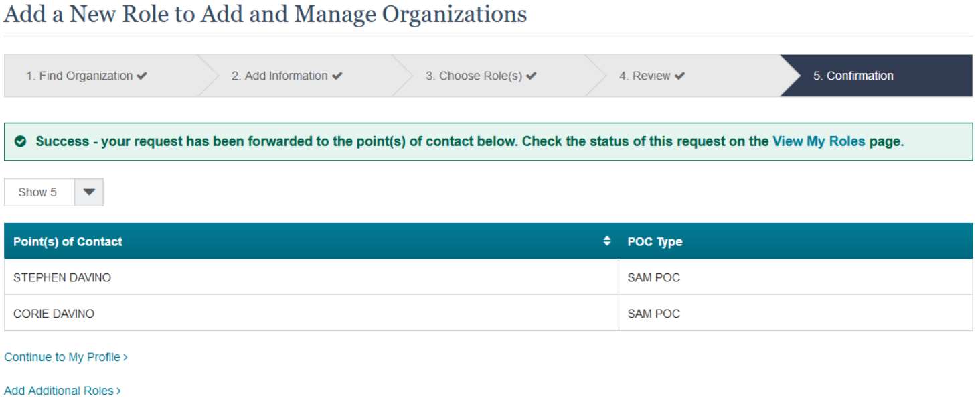Open the Show 5 rows dropdown arrow
Image resolution: width=980 pixels, height=406 pixels.
[89, 192]
